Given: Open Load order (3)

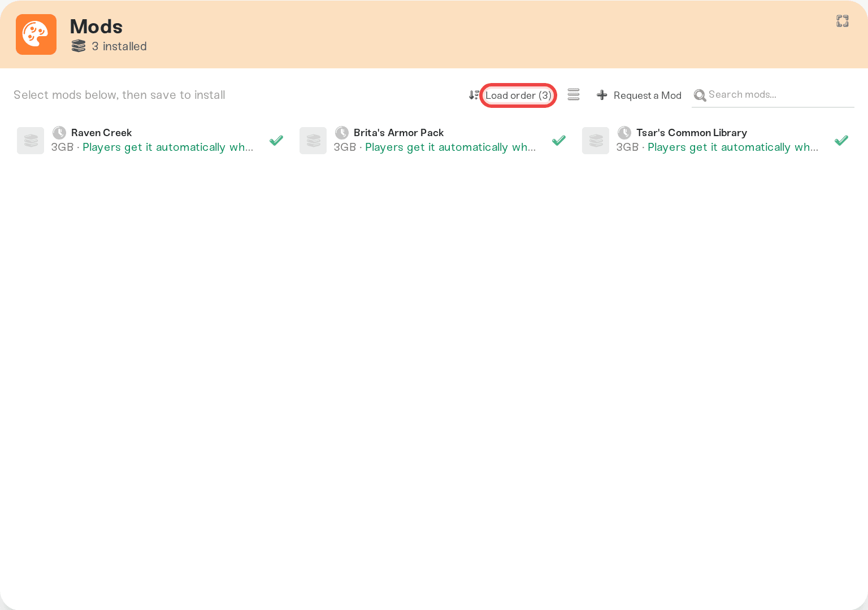Looking at the screenshot, I should [518, 95].
